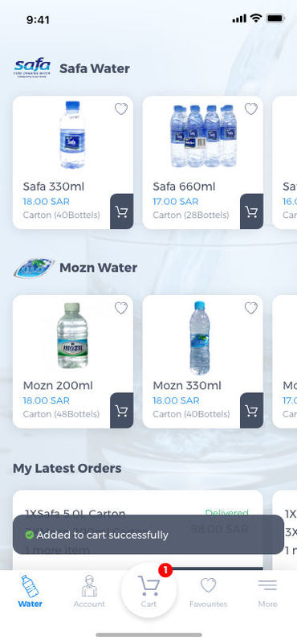Favourite the Safa 330ml product
Image resolution: width=297 pixels, height=644 pixels.
pos(121,109)
